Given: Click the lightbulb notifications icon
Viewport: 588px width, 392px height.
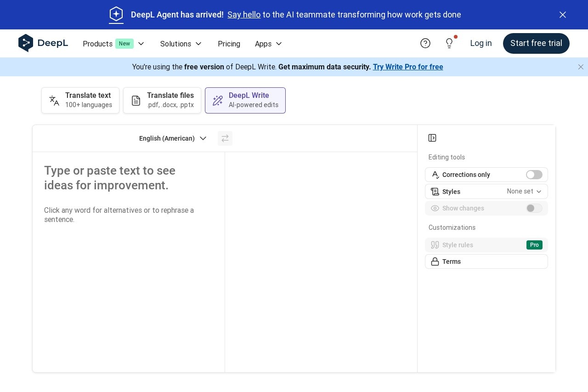Looking at the screenshot, I should point(449,43).
